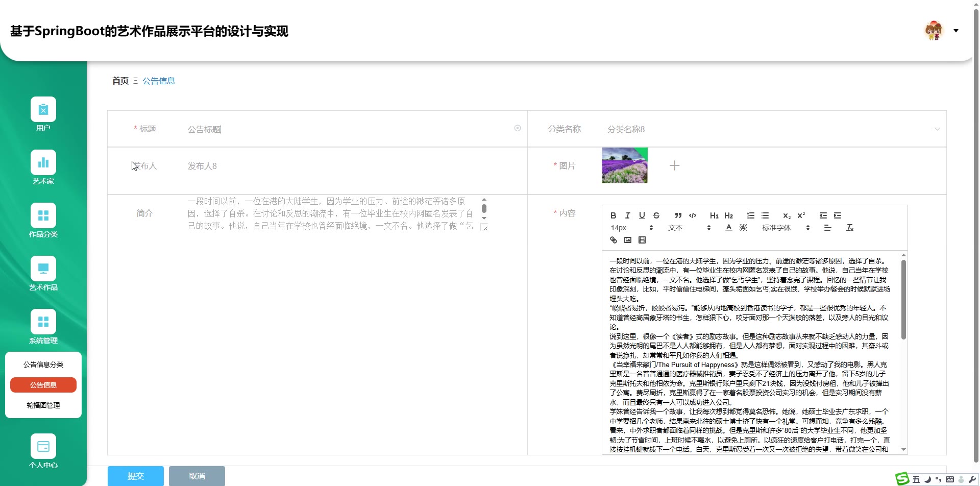The image size is (980, 486).
Task: Insert a video into the editor
Action: 642,240
